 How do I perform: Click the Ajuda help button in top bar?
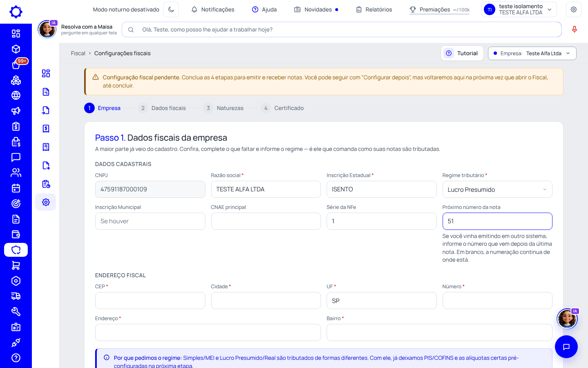[x=264, y=9]
